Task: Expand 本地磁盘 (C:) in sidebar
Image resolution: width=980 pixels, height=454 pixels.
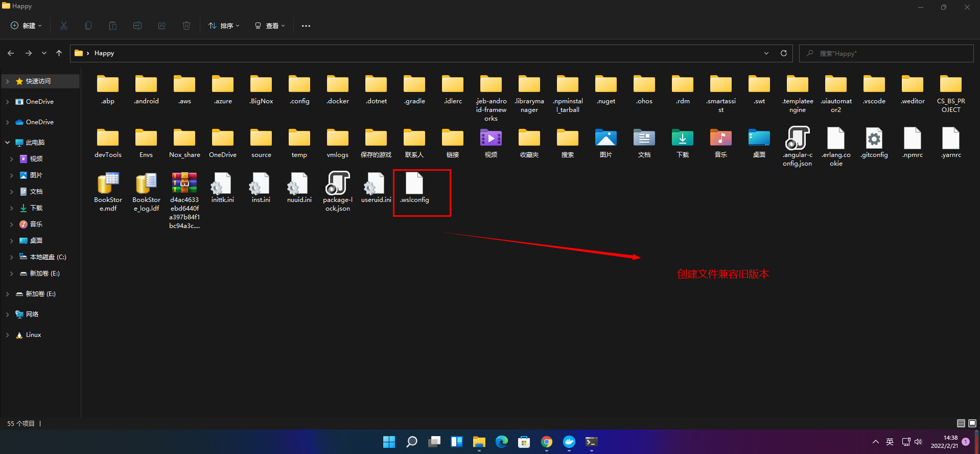Action: tap(11, 257)
